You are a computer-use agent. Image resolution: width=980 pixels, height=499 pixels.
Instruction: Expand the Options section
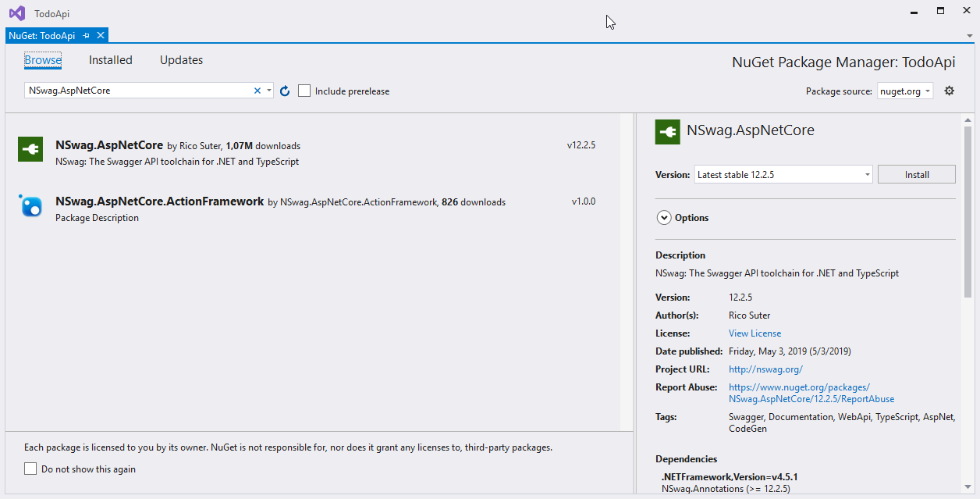(x=664, y=218)
